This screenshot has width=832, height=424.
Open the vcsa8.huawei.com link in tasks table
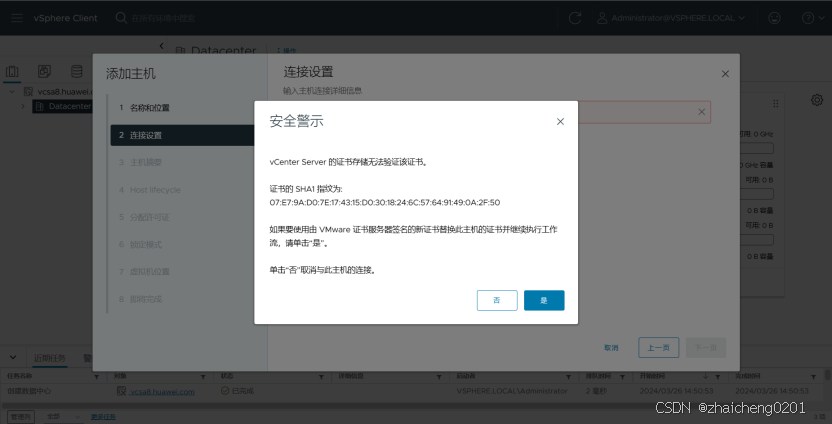(162, 391)
